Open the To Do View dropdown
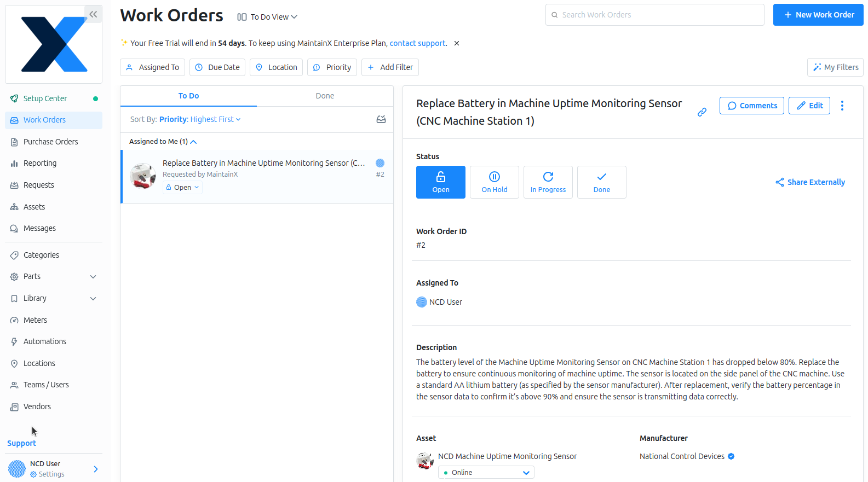The height and width of the screenshot is (482, 868). [x=267, y=17]
